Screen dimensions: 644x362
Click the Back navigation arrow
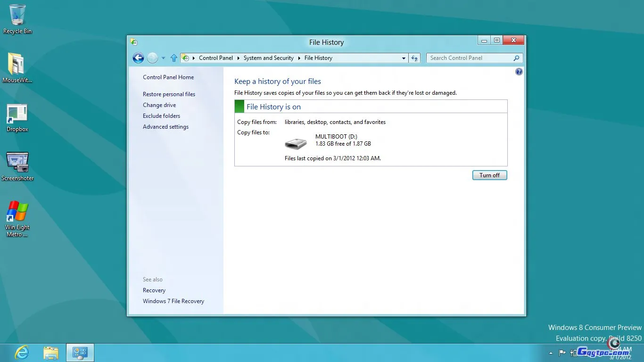138,58
